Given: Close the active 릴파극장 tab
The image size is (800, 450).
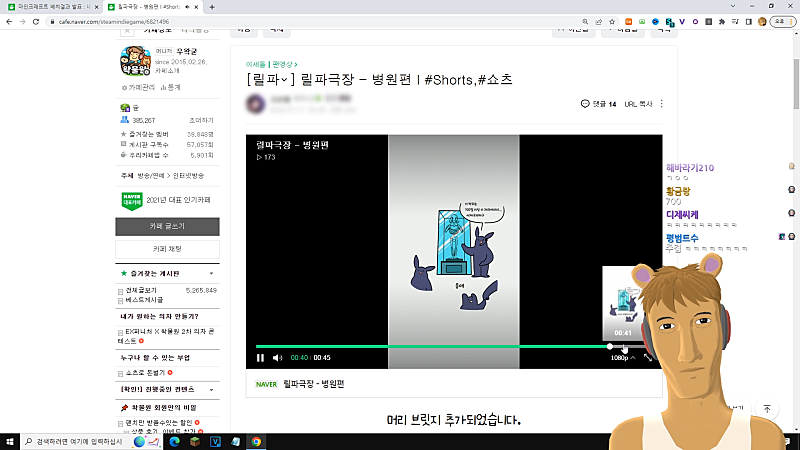Looking at the screenshot, I should point(196,7).
